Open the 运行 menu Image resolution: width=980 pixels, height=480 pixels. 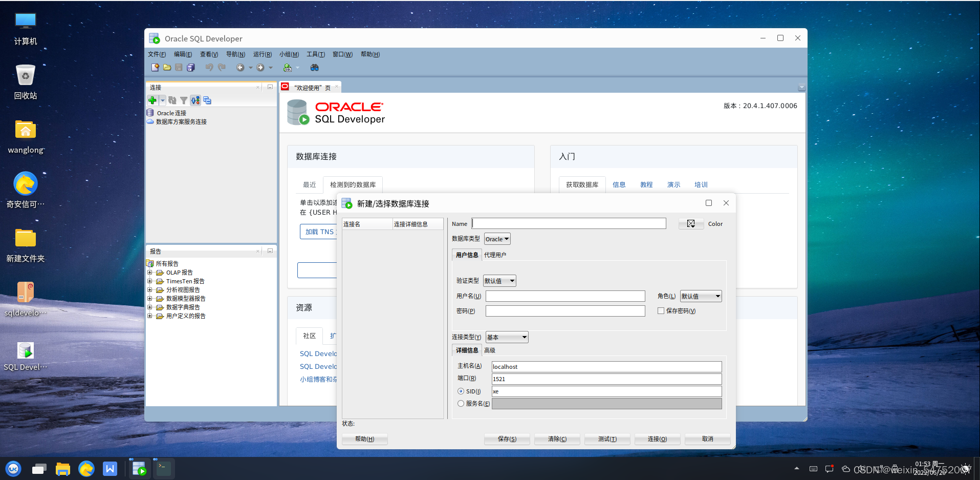[x=262, y=54]
